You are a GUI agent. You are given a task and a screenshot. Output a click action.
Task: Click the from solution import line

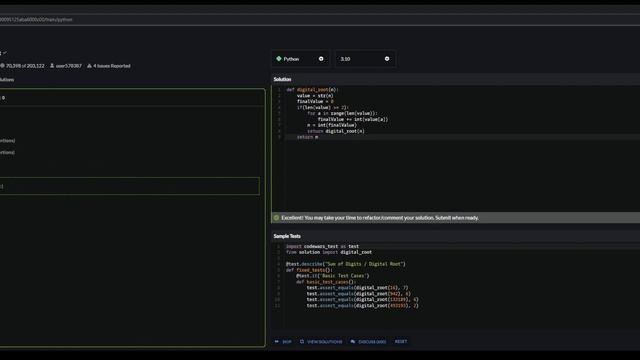click(329, 252)
